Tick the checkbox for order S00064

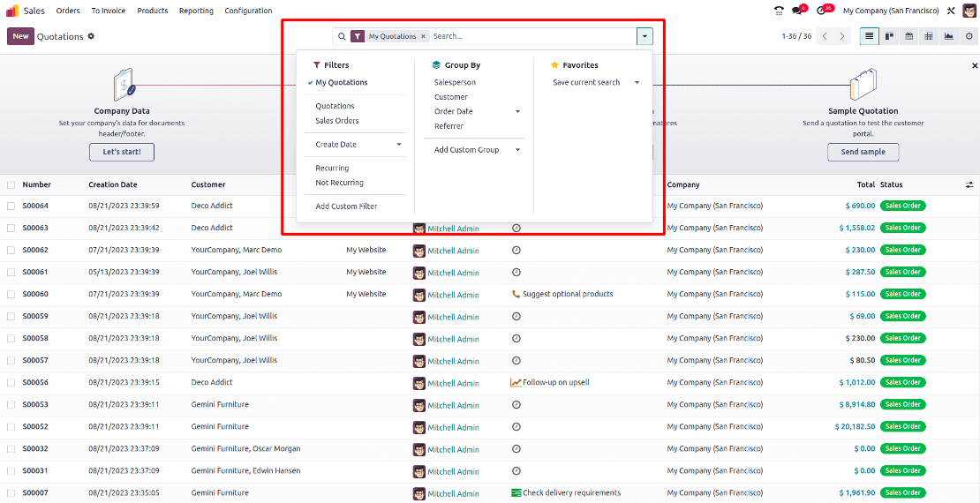point(11,206)
